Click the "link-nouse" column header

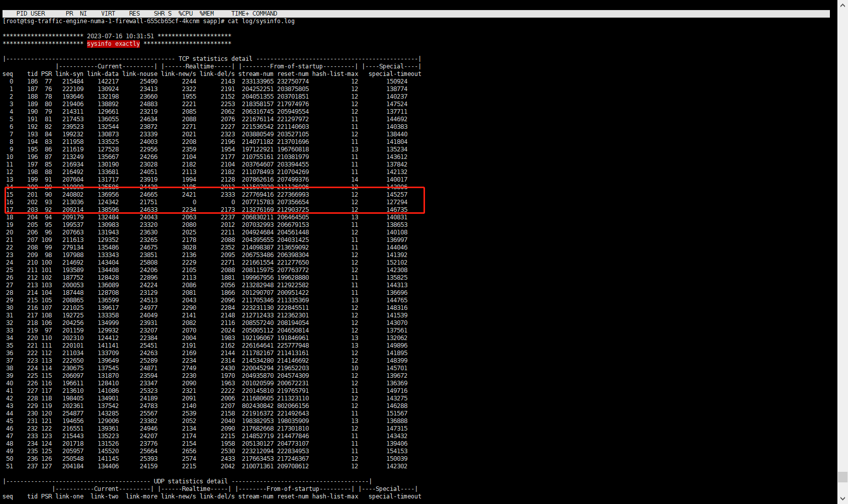point(140,74)
